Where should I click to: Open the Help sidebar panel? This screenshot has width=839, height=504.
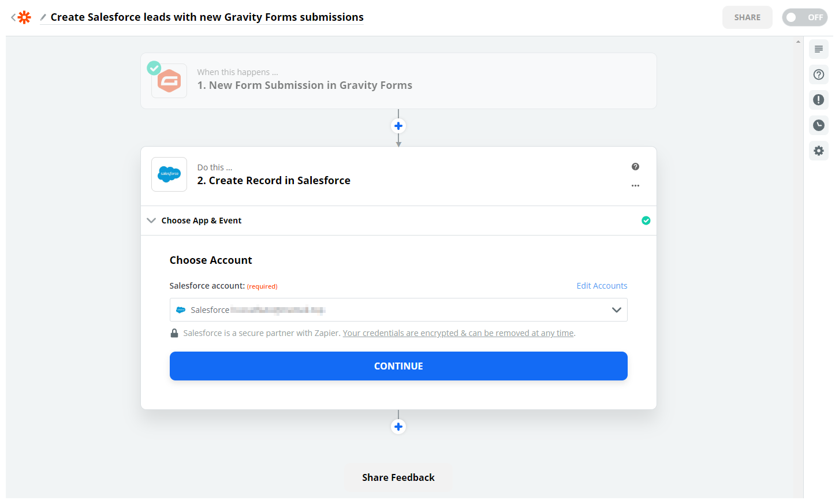point(818,74)
